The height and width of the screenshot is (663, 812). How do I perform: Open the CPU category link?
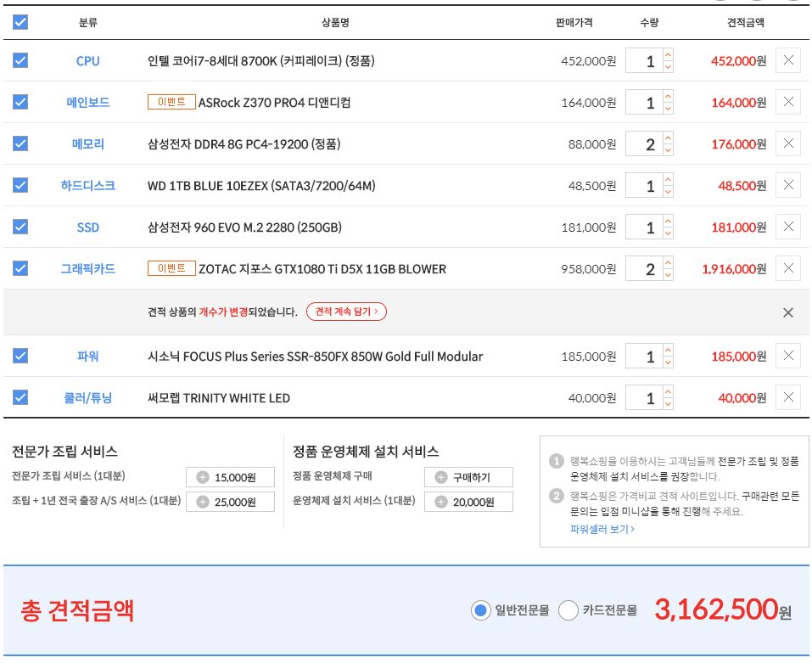pyautogui.click(x=87, y=61)
